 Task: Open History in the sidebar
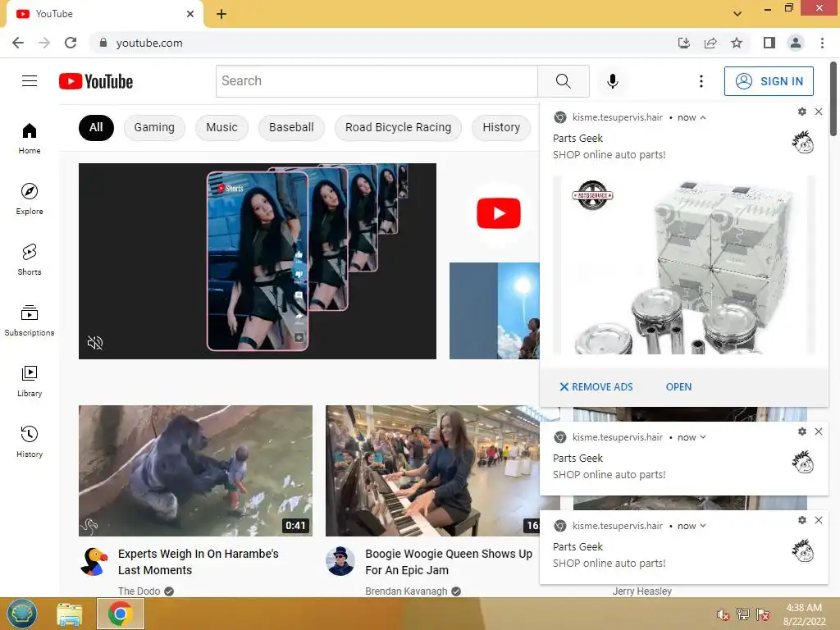coord(30,442)
